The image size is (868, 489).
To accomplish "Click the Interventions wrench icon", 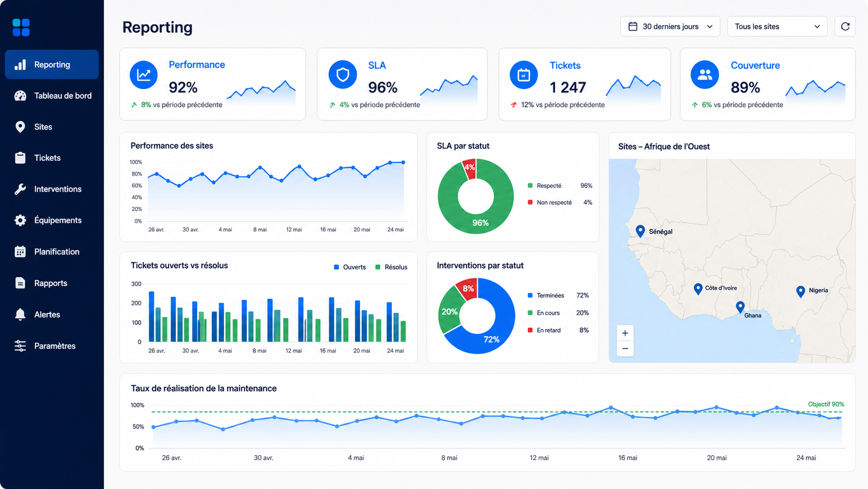I will (x=20, y=189).
